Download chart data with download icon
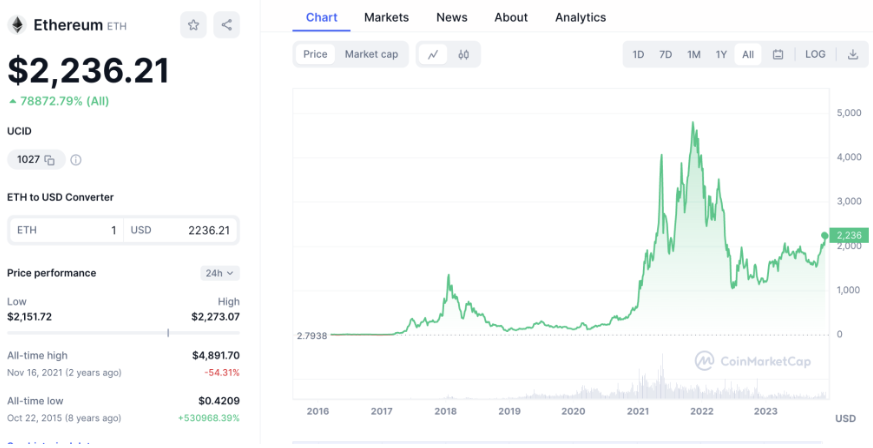873x448 pixels. (x=853, y=54)
